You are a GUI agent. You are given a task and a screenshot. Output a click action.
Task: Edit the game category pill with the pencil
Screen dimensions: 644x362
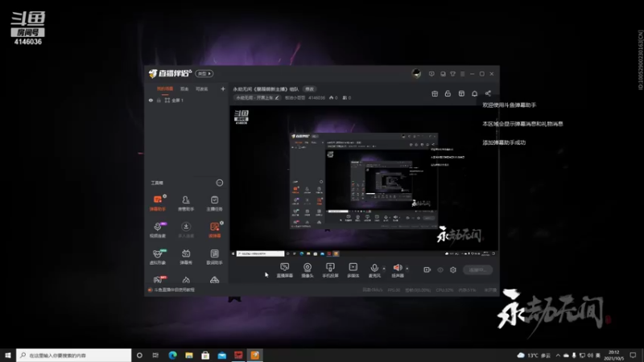click(257, 97)
